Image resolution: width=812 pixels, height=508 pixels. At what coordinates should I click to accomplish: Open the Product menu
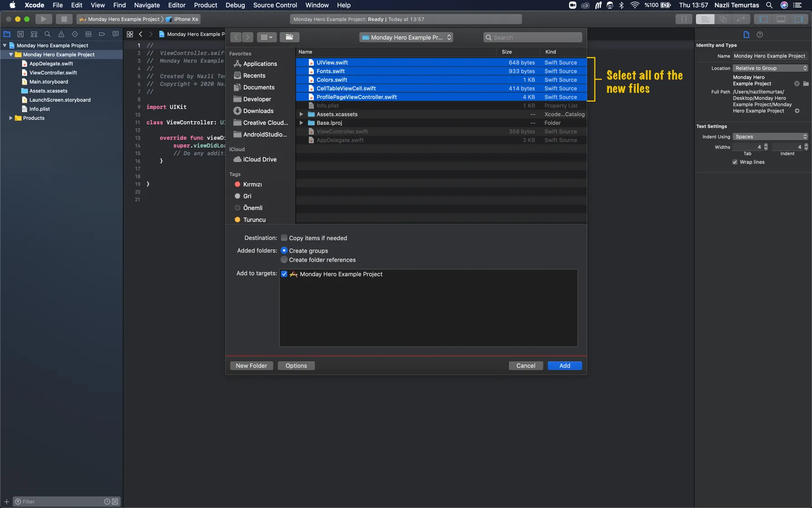205,5
